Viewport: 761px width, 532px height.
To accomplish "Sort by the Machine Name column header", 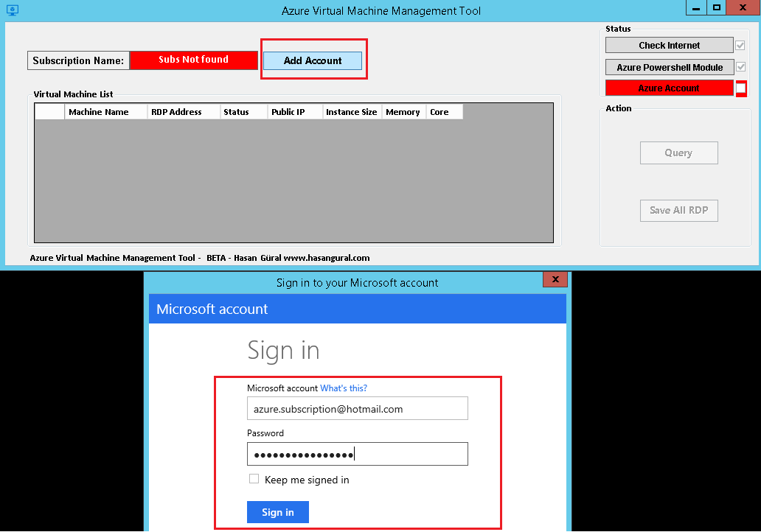I will [x=105, y=112].
